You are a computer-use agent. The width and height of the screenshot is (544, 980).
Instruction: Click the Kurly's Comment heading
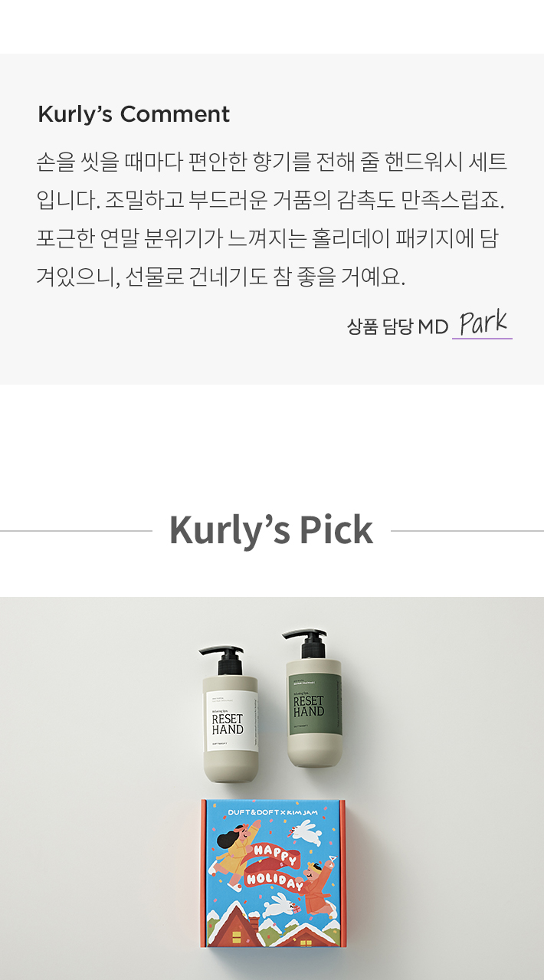coord(133,114)
